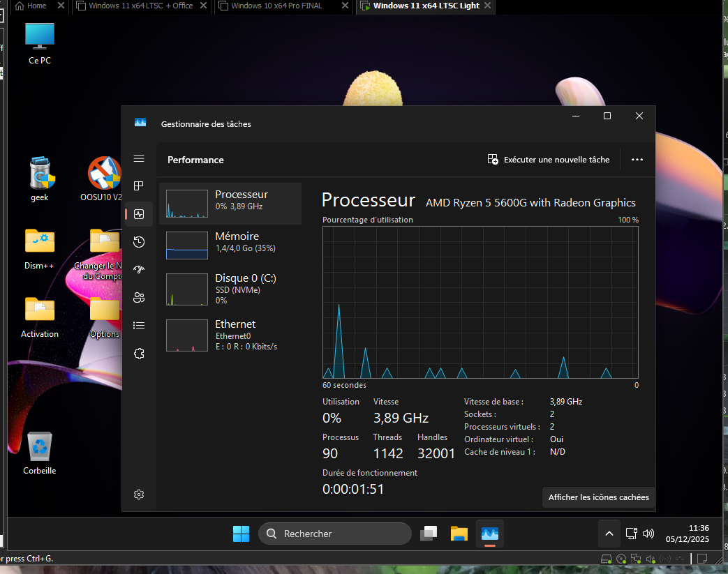Switch to Processes view in Task Manager sidebar
The width and height of the screenshot is (728, 574).
pyautogui.click(x=139, y=186)
